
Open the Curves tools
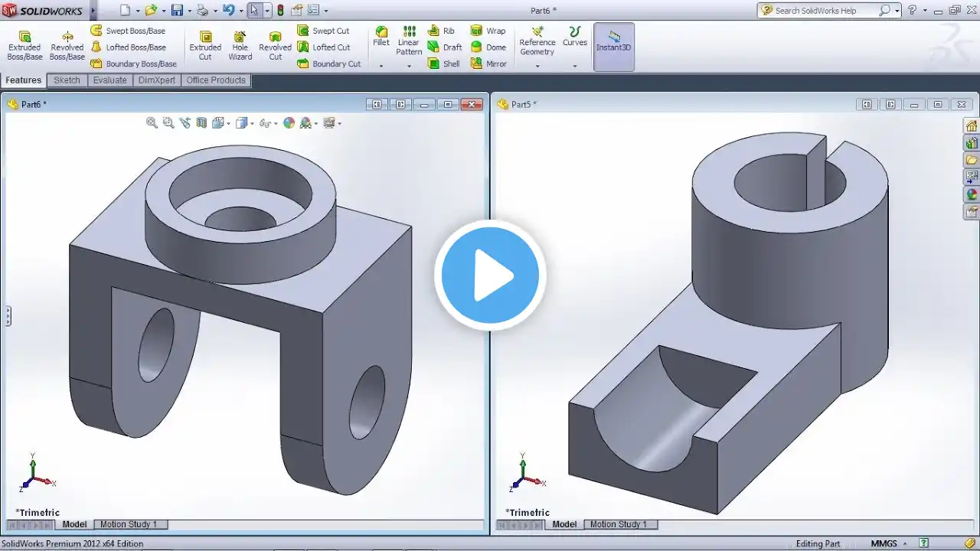(x=575, y=36)
